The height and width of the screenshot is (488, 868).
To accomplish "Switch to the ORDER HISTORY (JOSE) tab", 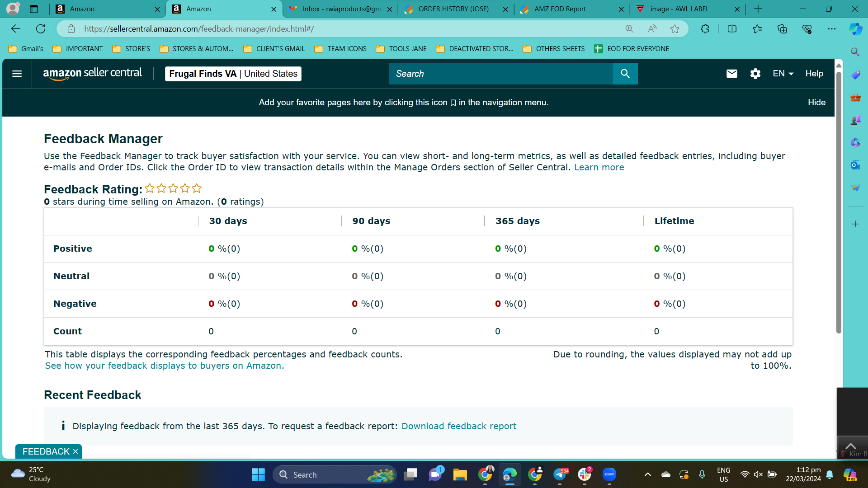I will coord(456,9).
